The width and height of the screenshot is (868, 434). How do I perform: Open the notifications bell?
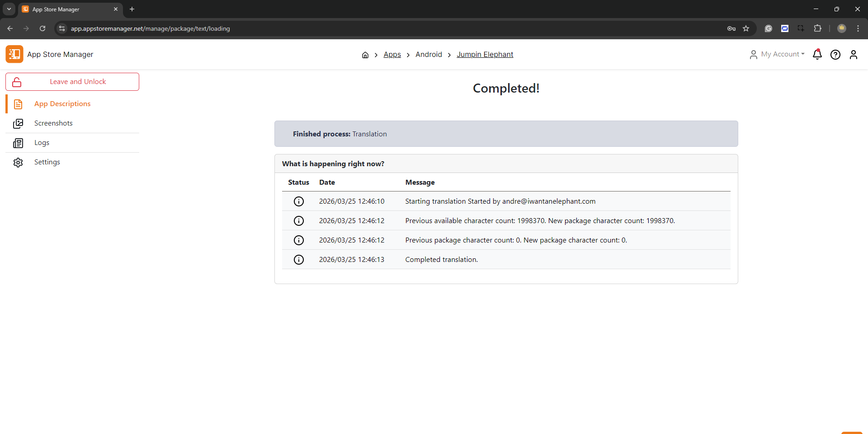coord(817,55)
